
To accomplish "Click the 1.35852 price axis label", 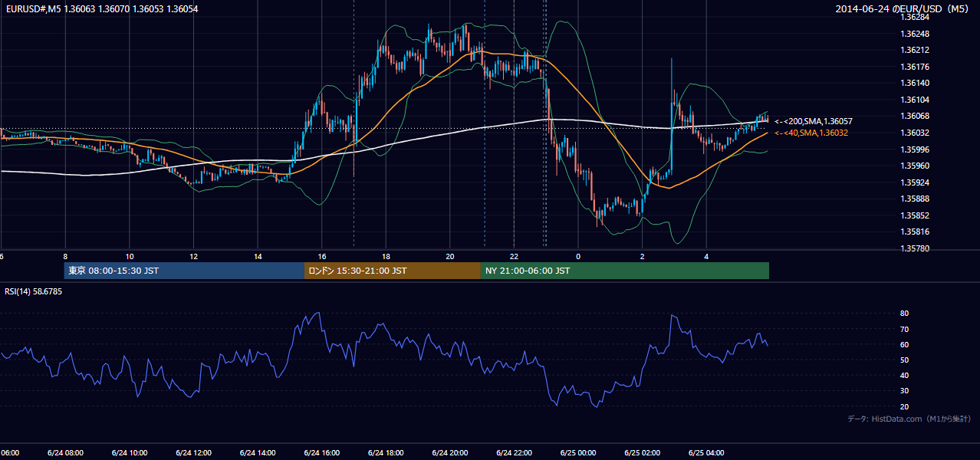I will click(x=915, y=215).
